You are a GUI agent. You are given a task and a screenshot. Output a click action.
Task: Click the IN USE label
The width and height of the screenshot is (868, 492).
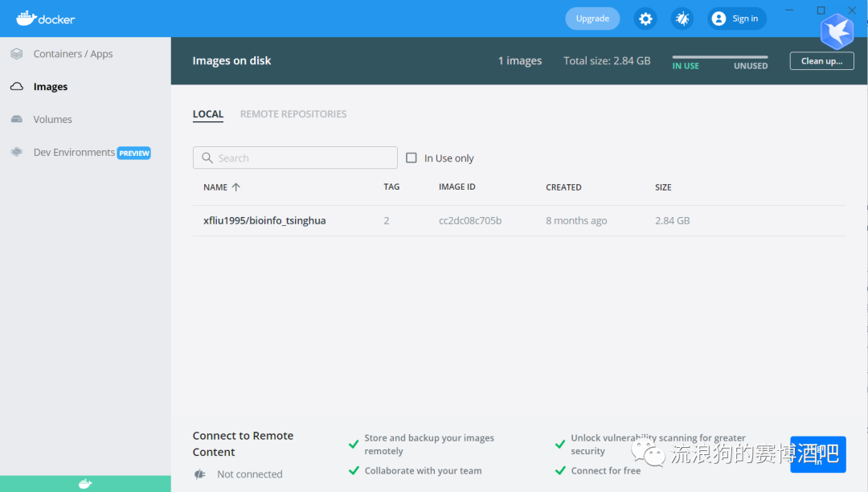(686, 66)
